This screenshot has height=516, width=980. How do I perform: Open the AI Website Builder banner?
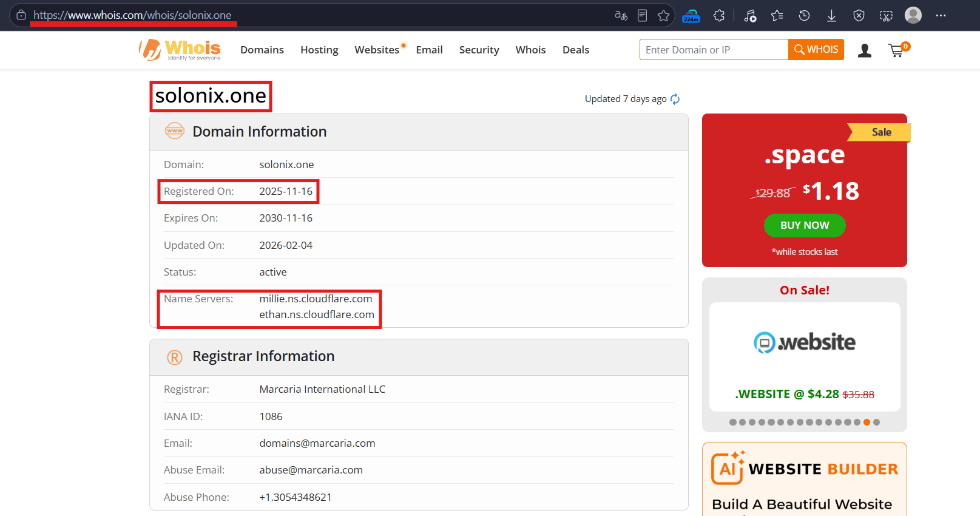click(x=805, y=480)
